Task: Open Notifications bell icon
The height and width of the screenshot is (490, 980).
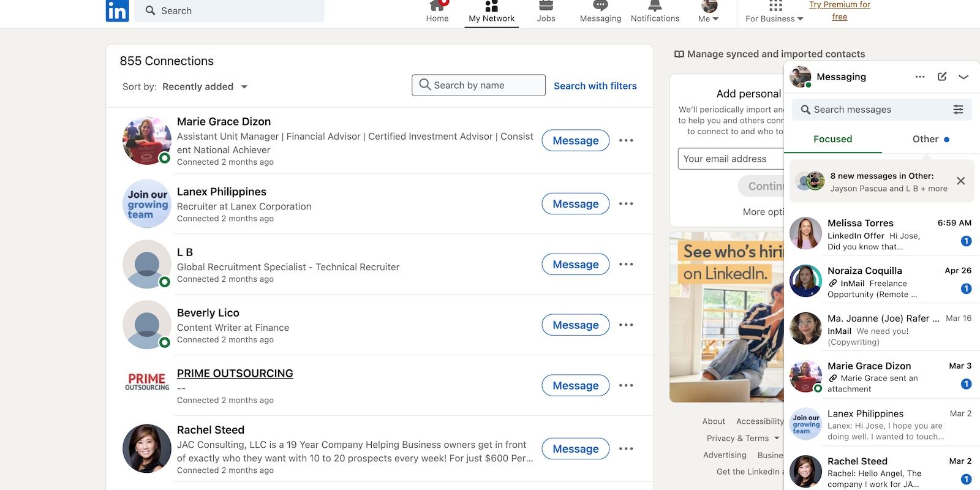Action: coord(655,6)
